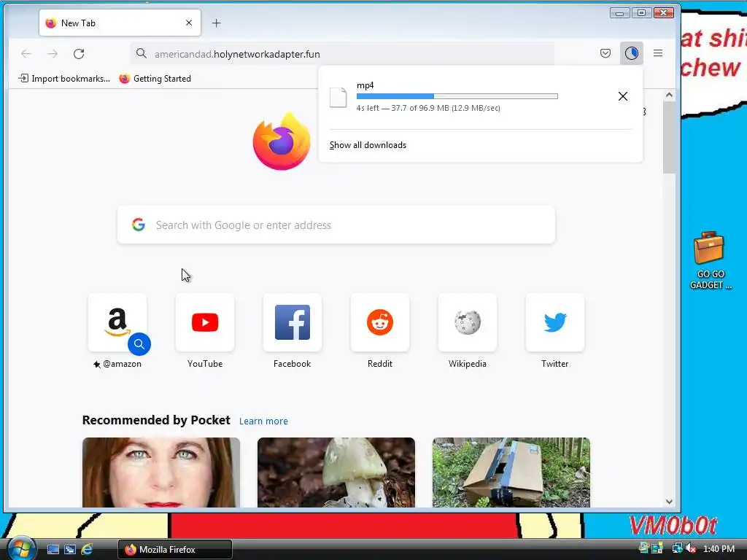Open GO GO GADGET desktop briefcase icon

point(710,260)
